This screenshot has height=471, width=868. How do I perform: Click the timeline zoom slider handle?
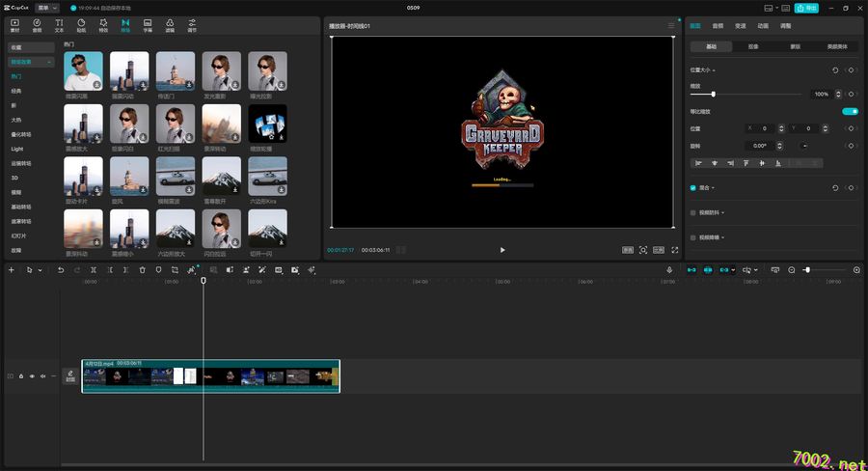(807, 270)
